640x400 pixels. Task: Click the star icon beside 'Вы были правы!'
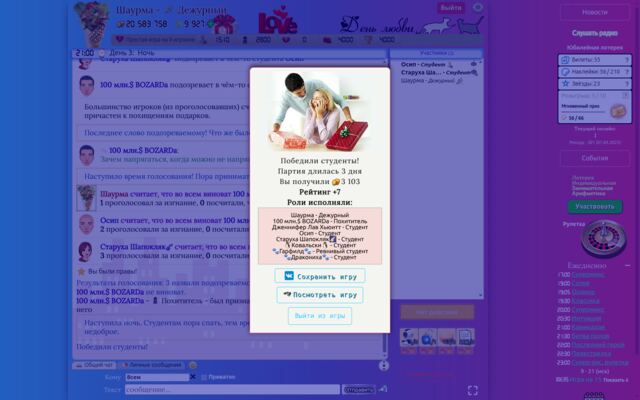pyautogui.click(x=81, y=271)
